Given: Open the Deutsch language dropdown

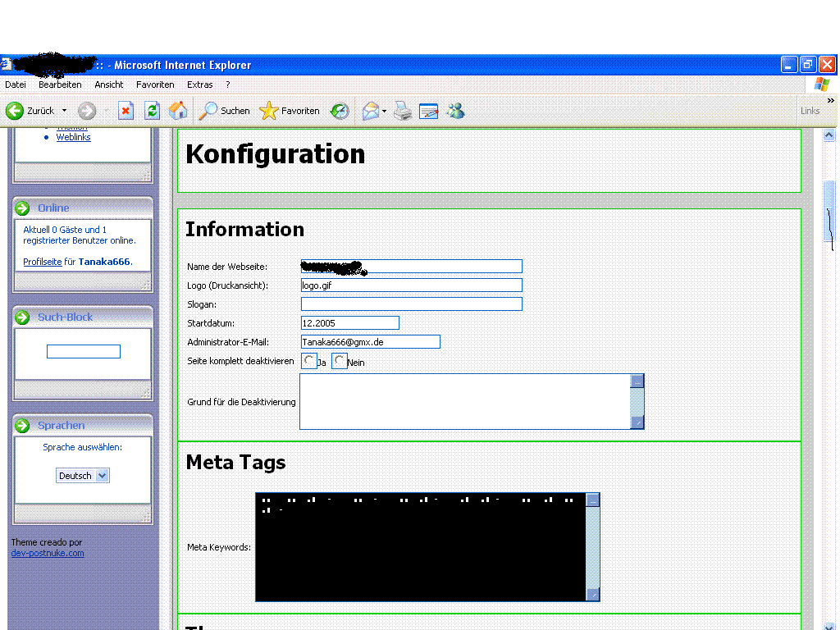Looking at the screenshot, I should (x=83, y=476).
